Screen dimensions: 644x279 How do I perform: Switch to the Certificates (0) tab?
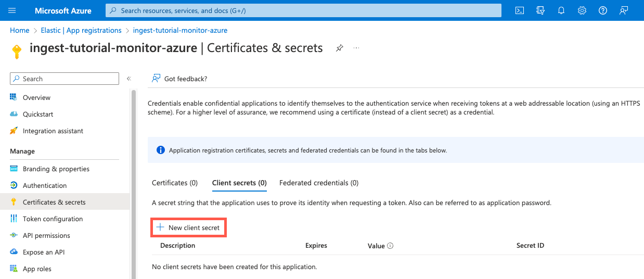[x=175, y=183]
